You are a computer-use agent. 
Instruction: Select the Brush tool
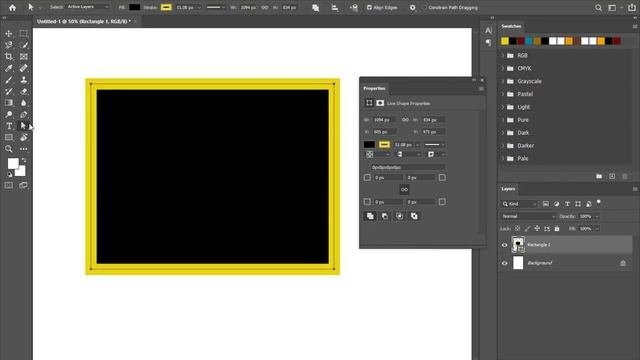point(9,80)
